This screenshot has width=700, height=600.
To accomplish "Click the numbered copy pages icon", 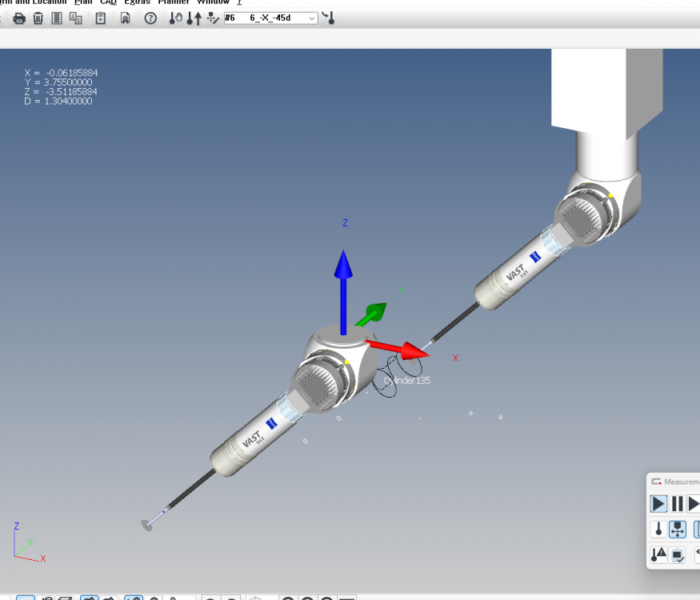I will [x=76, y=18].
